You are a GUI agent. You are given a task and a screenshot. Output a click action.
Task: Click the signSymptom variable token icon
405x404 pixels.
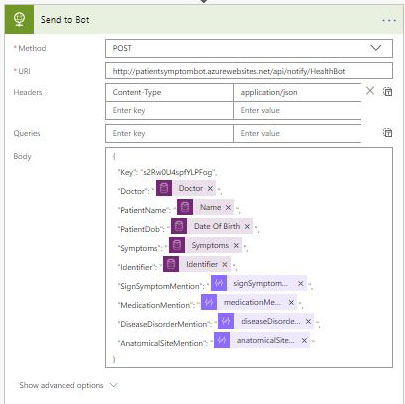(219, 283)
